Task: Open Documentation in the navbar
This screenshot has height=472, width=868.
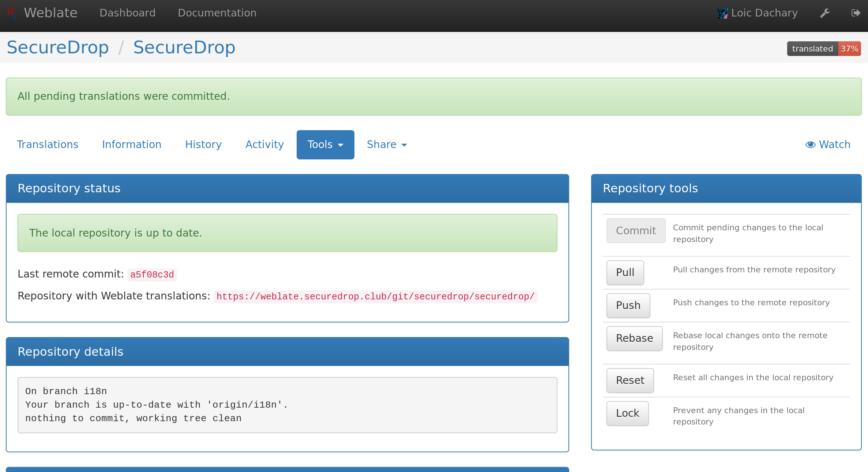Action: 217,13
